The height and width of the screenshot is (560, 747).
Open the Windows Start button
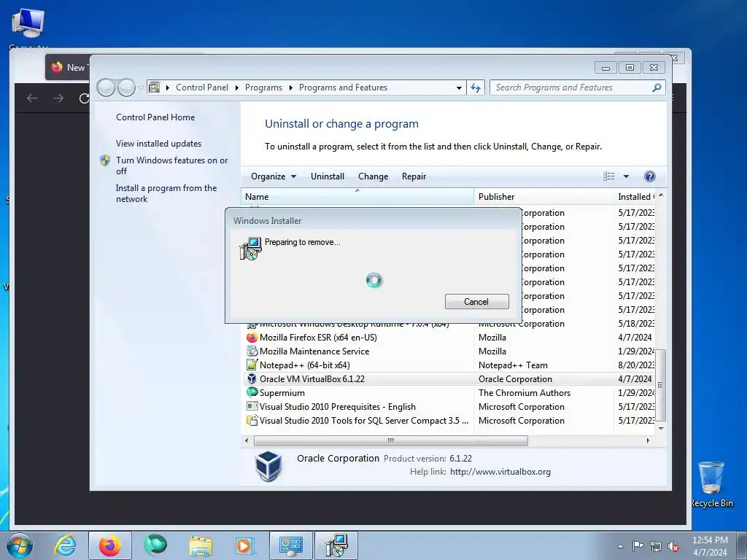[x=20, y=545]
